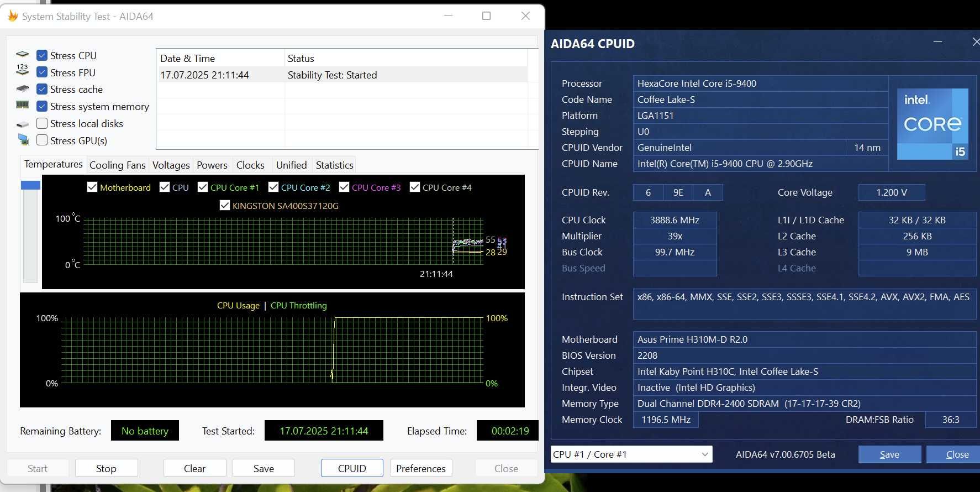Click the Asus Prime H310M-D R2.0 motherboard field
This screenshot has height=492, width=980.
(804, 339)
